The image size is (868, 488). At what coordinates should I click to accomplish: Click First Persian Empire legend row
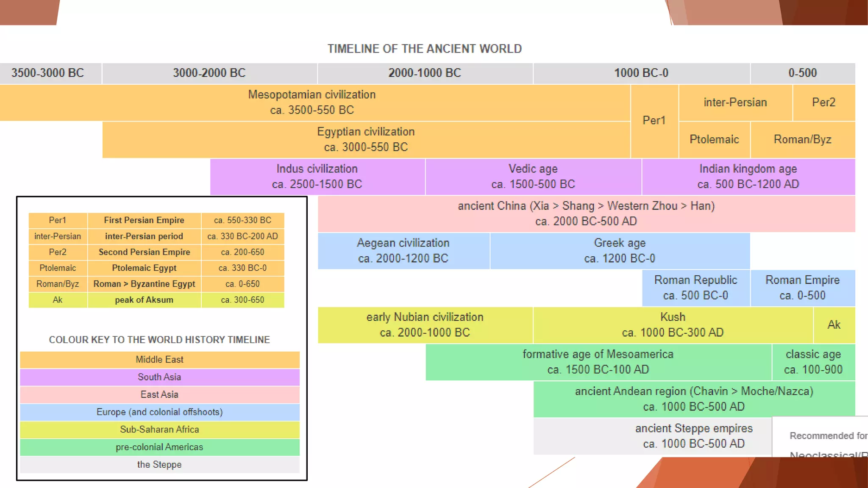click(144, 220)
